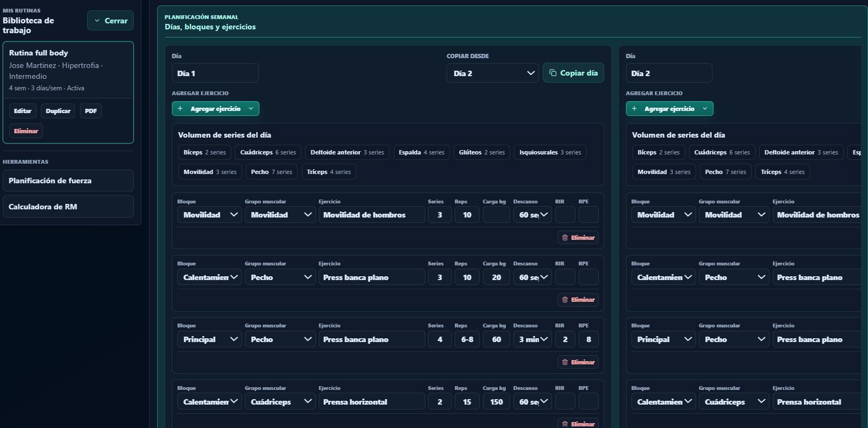
Task: Click the Duplicar routine button
Action: tap(58, 111)
